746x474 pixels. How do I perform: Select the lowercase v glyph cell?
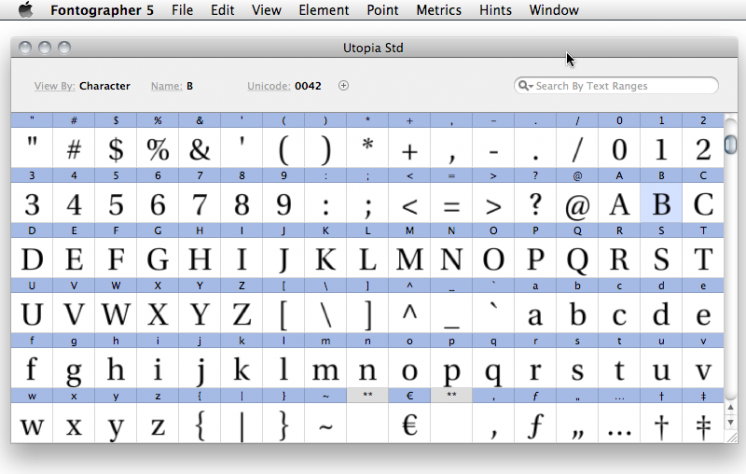pyautogui.click(x=703, y=368)
